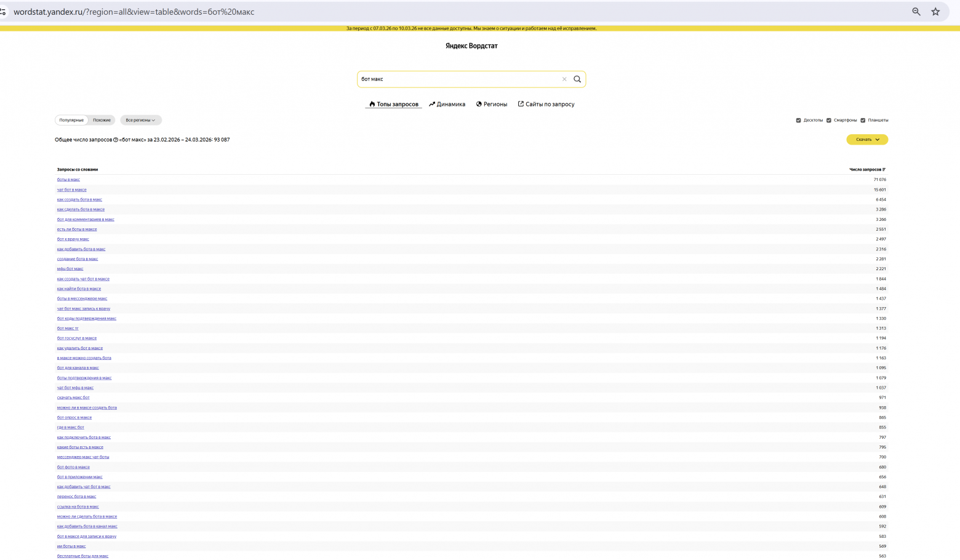Bookmark this page with the star icon
Image resolution: width=960 pixels, height=560 pixels.
coord(935,12)
